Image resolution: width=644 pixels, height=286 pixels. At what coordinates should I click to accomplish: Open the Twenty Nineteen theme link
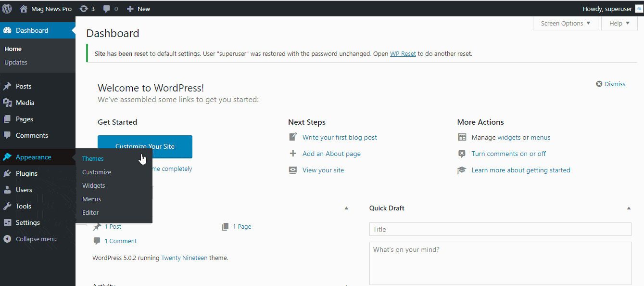(184, 258)
